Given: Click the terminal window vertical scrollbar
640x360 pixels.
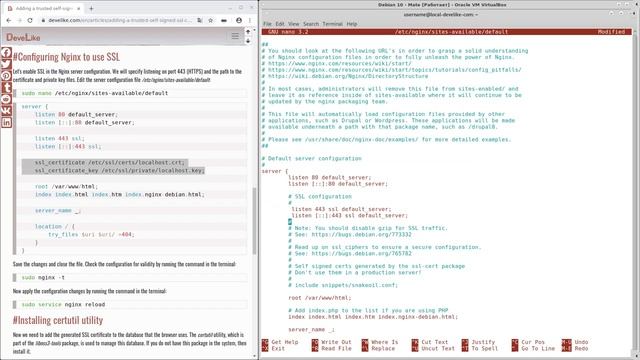Looking at the screenshot, I should tap(635, 192).
